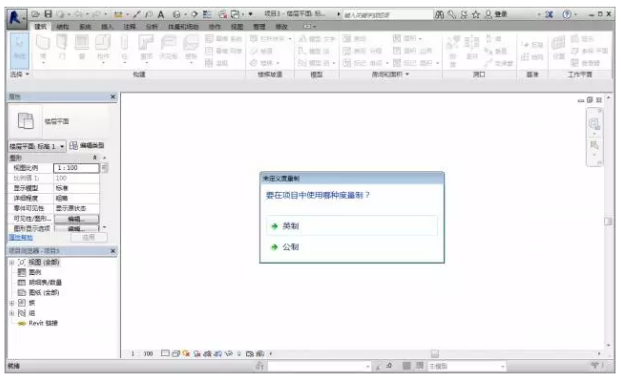Click the Save icon in quick access toolbar
This screenshot has width=621, height=376.
coord(48,14)
